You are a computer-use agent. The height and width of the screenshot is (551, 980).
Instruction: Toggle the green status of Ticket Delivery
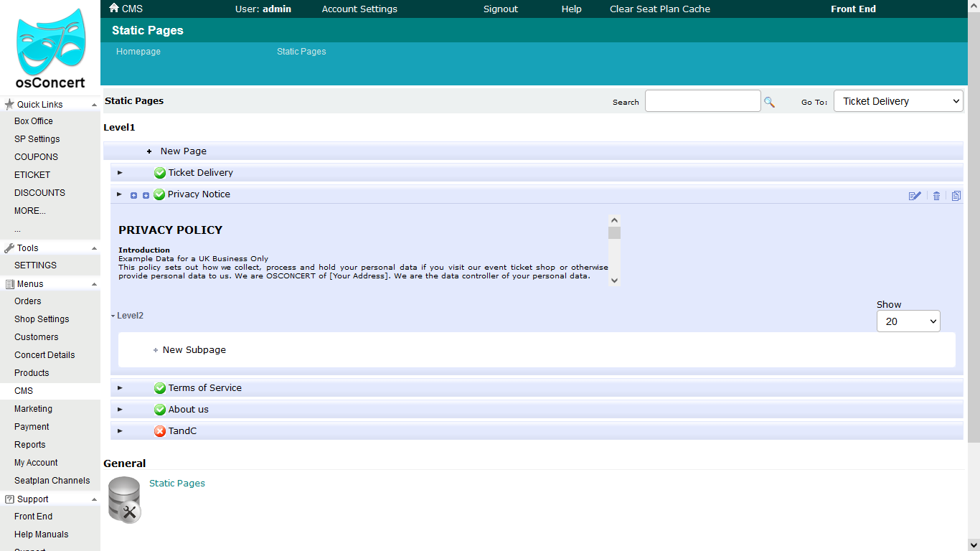[160, 173]
